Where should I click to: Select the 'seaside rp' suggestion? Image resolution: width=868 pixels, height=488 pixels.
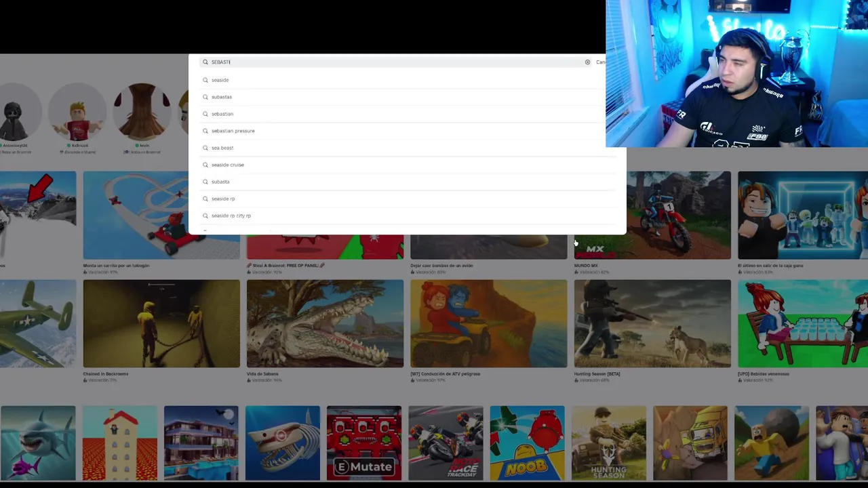click(222, 199)
